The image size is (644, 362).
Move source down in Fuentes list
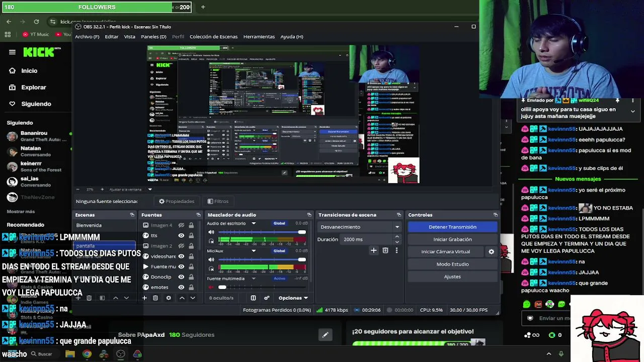192,298
